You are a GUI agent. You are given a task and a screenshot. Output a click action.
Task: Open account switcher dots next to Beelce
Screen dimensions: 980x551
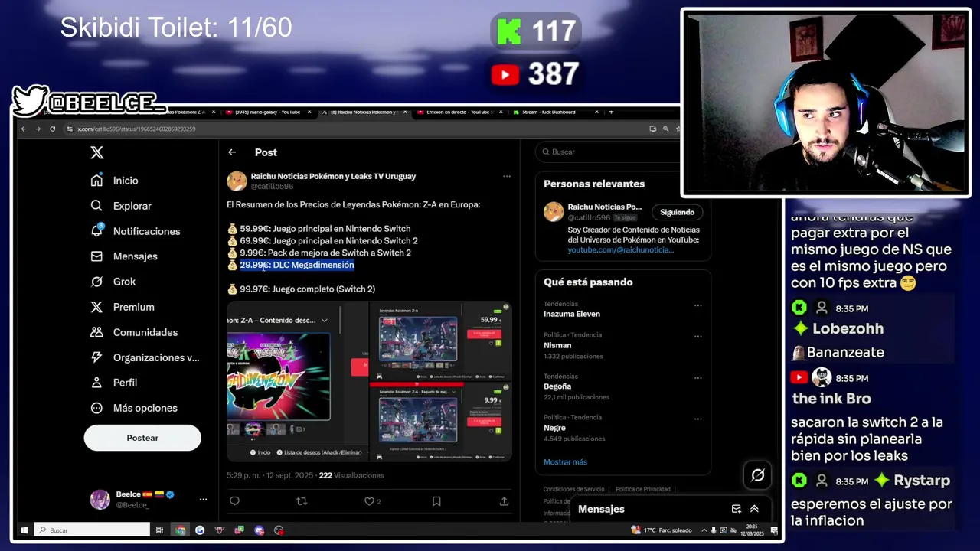[x=203, y=499]
